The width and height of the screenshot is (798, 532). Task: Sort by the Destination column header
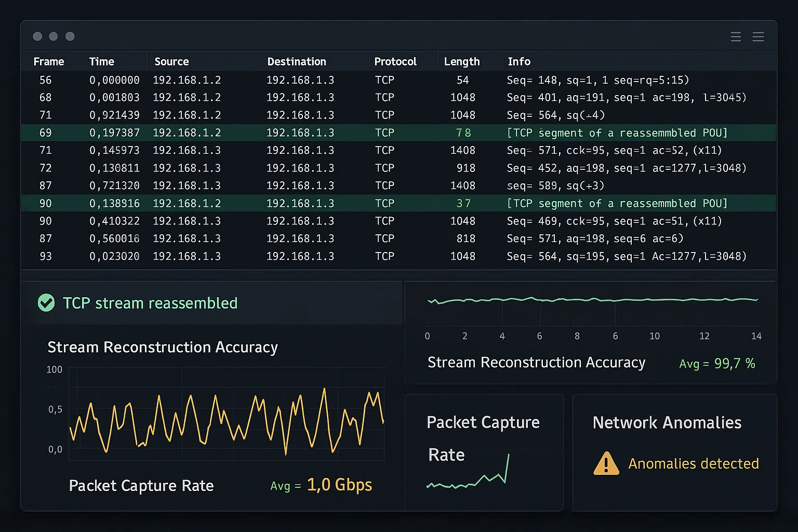click(x=297, y=61)
